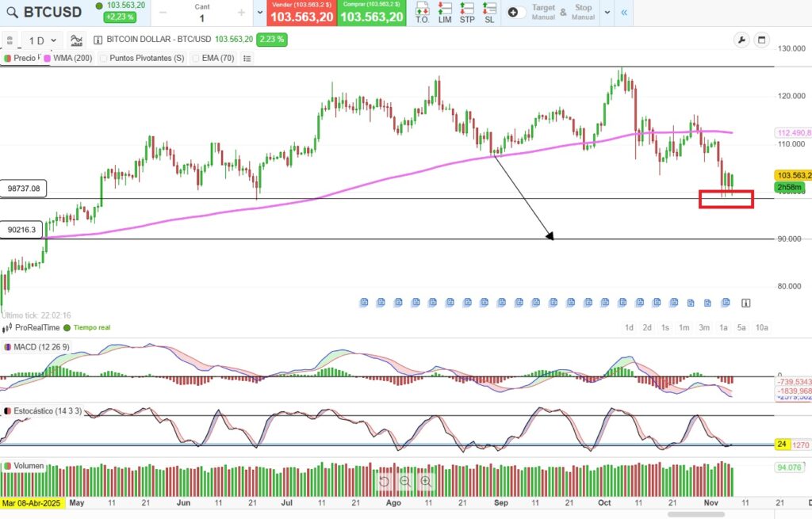The width and height of the screenshot is (812, 519).
Task: Select the LIM limit order icon
Action: coord(445,14)
